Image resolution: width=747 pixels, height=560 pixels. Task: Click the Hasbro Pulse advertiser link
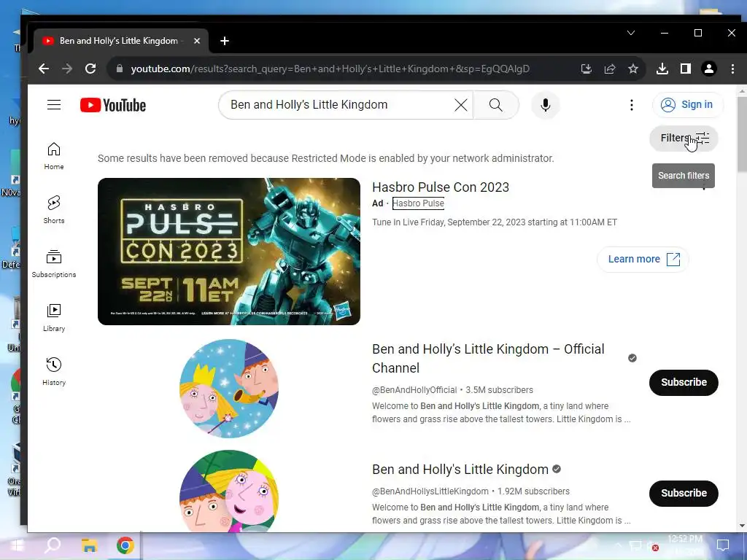[418, 203]
